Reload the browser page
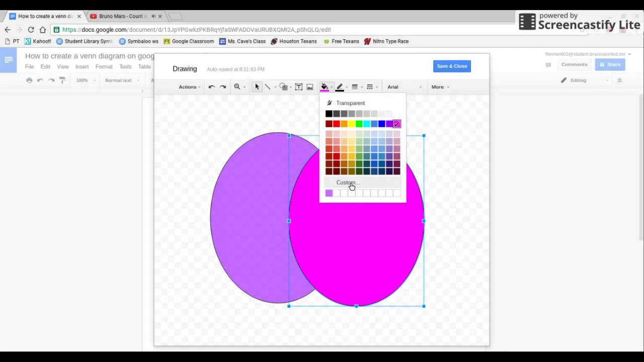 [x=31, y=30]
